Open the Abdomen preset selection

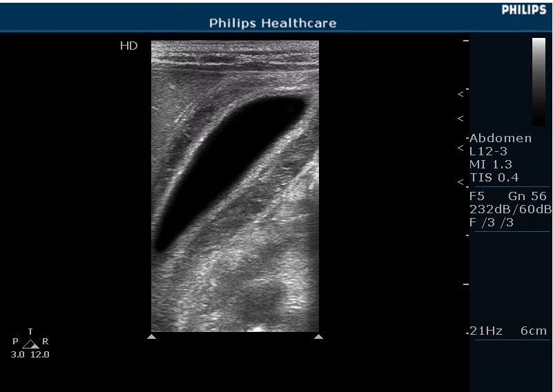pyautogui.click(x=501, y=138)
